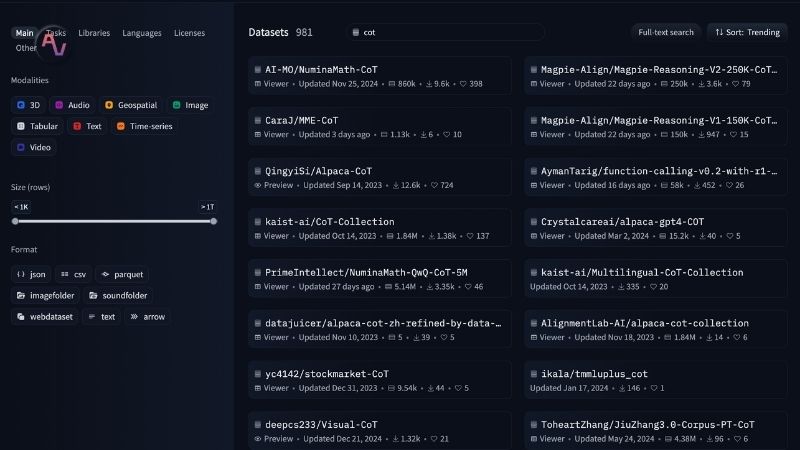Click dataset icon beside ikala/tmmluplus_cot
Screen dimensions: 800x450
coord(534,374)
